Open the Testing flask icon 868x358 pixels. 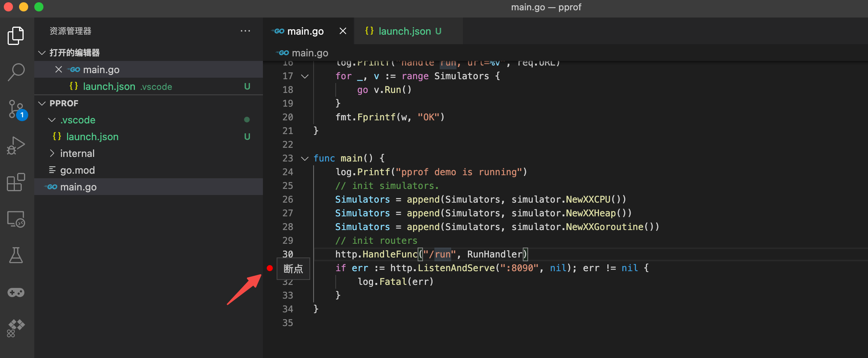[x=15, y=255]
